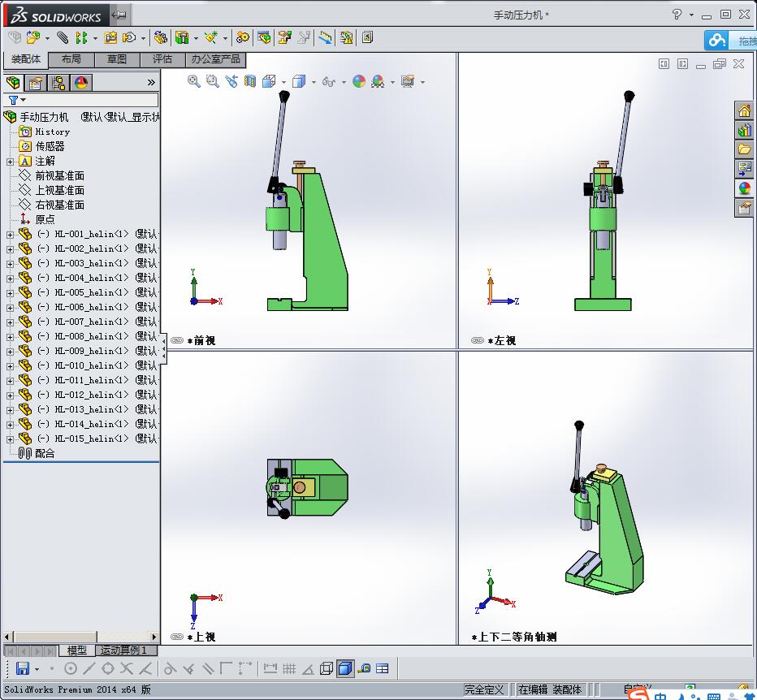Toggle the grid display icon in bottom toolbar

289,668
